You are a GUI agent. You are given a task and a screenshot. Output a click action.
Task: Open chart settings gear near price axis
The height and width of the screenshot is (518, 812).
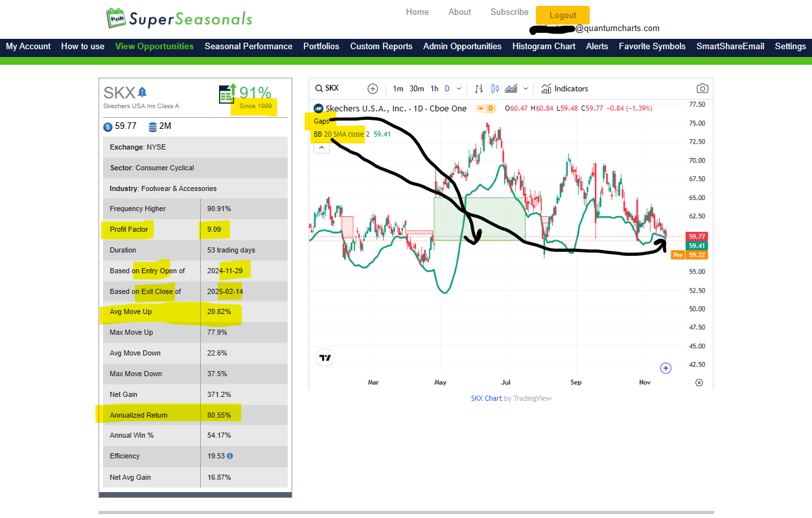(699, 383)
